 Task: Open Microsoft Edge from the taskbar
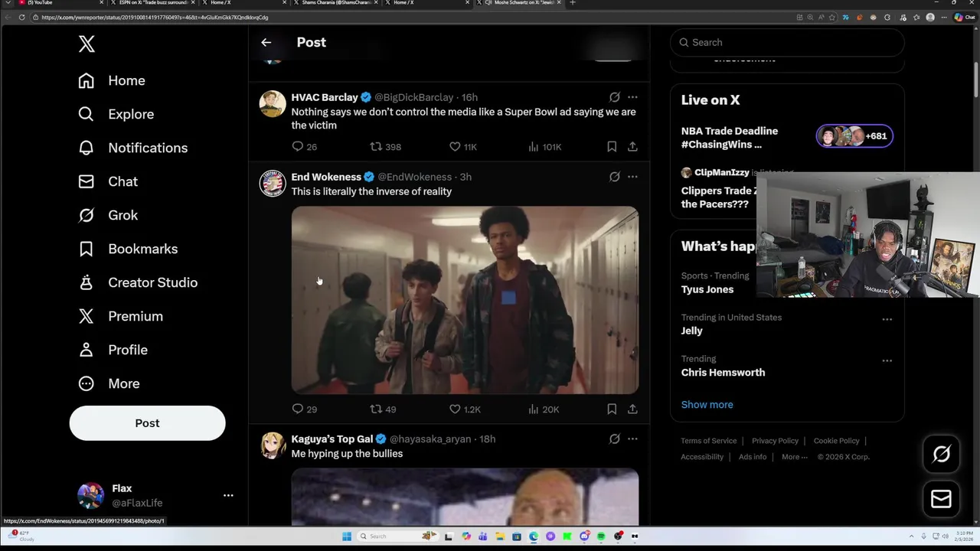click(x=534, y=536)
